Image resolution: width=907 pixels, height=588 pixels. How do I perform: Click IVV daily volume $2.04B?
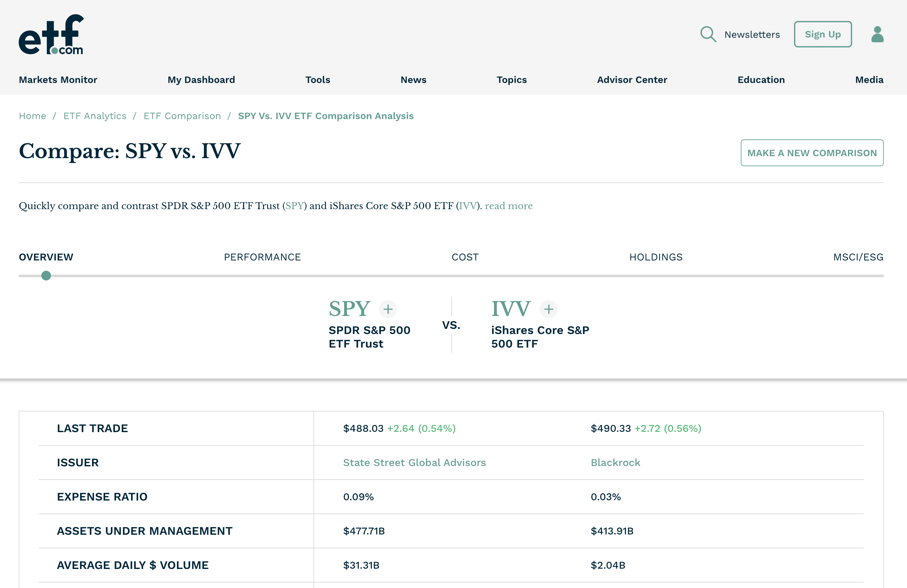pyautogui.click(x=608, y=565)
